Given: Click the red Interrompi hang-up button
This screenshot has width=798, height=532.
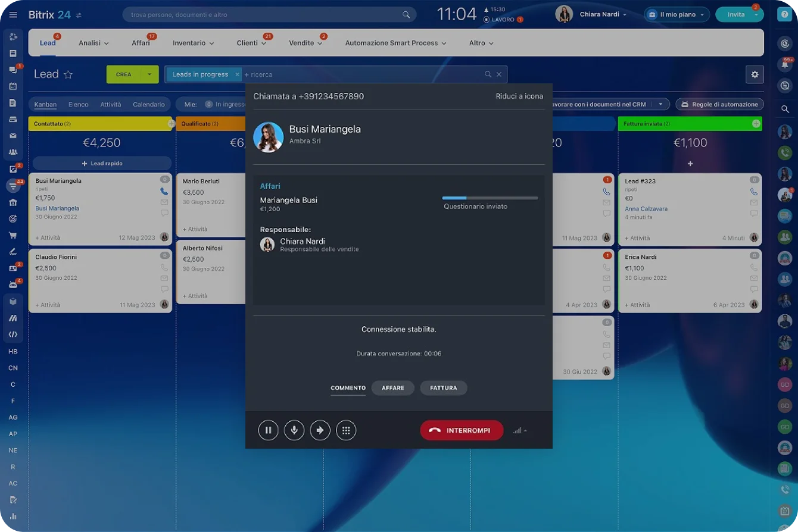Looking at the screenshot, I should click(462, 430).
